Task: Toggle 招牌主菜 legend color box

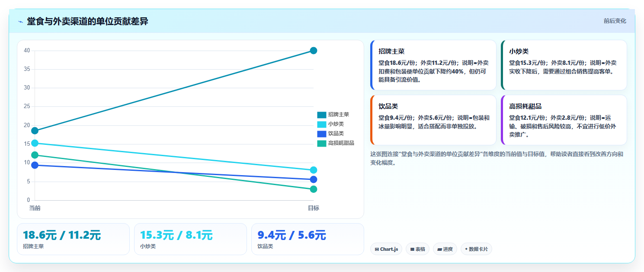Action: coord(321,115)
